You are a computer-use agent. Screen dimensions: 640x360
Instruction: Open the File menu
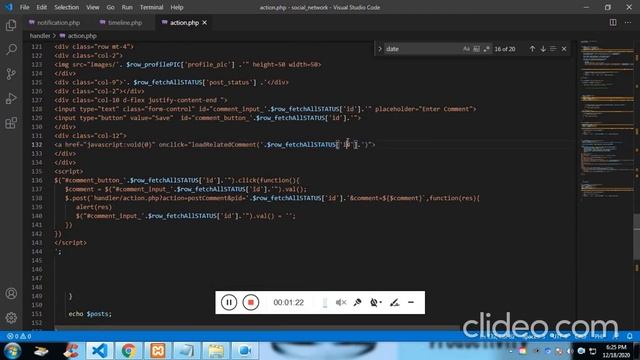24,7
